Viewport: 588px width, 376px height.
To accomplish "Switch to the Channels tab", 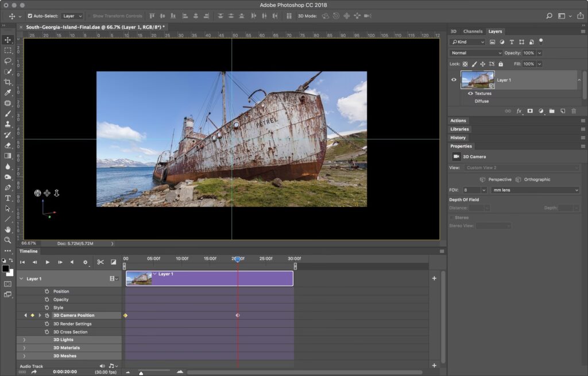I will click(473, 31).
